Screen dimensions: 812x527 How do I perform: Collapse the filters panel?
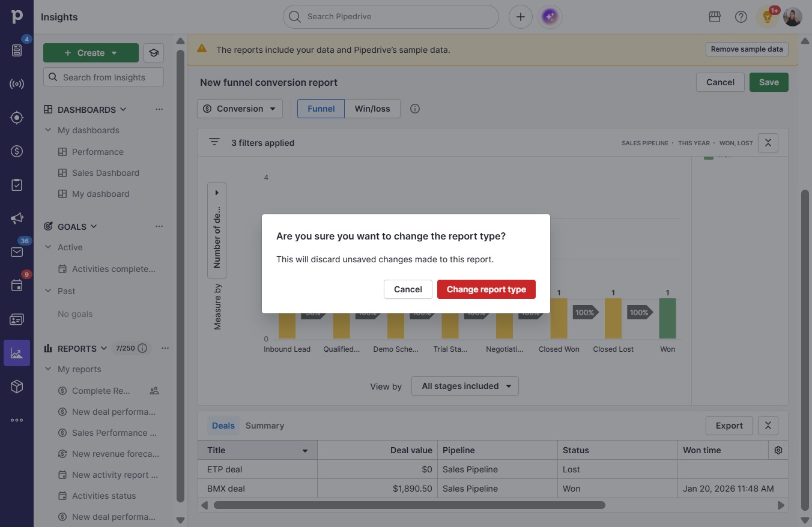(768, 143)
